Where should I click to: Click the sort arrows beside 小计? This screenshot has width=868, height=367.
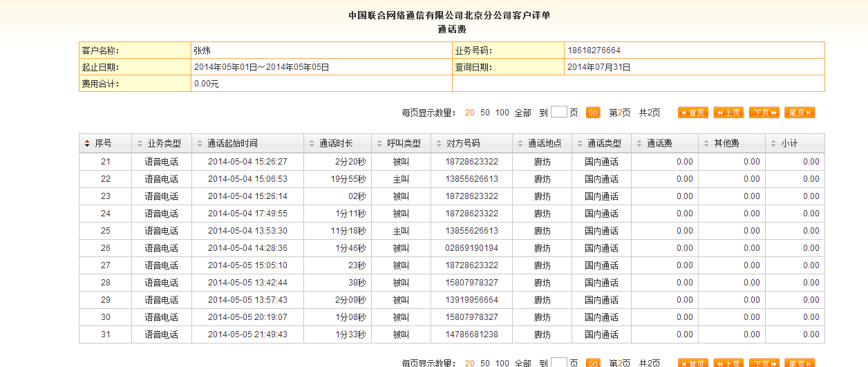[773, 144]
